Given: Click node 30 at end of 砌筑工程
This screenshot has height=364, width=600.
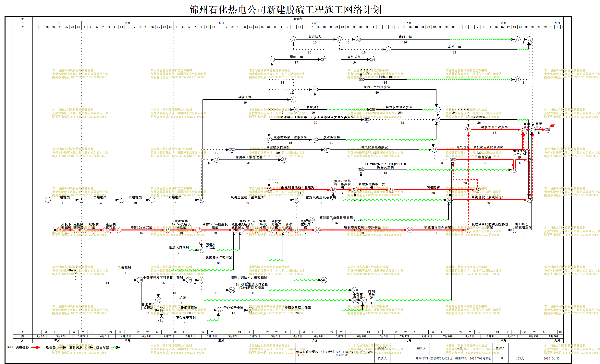Looking at the screenshot, I should (x=293, y=100).
